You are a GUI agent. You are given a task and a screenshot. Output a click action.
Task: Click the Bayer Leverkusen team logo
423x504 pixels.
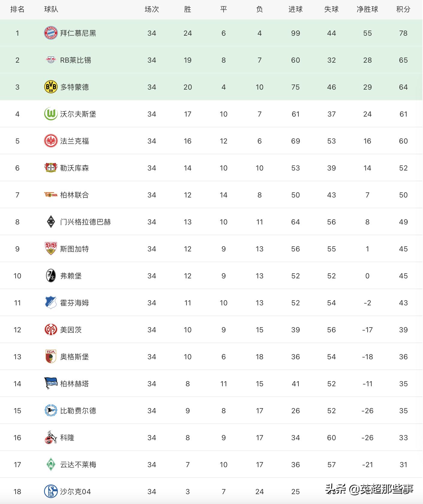[x=51, y=168]
